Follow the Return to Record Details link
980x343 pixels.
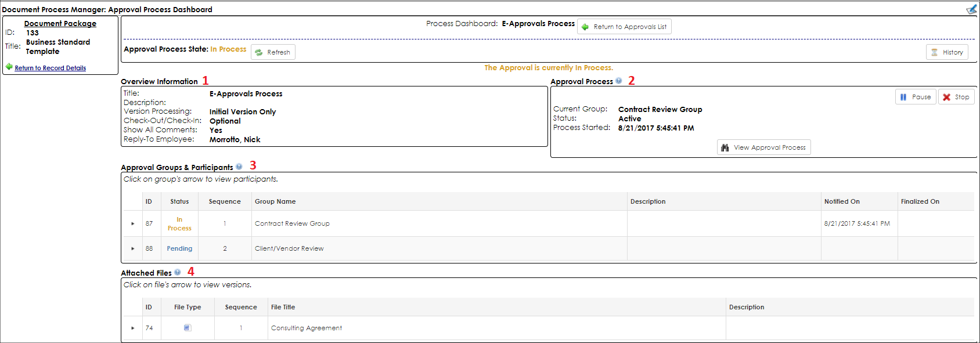point(51,68)
